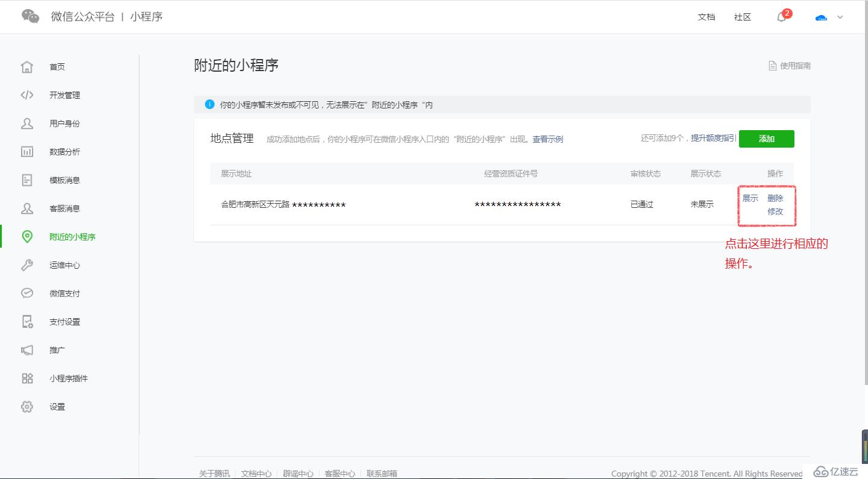Open 微信支付 menu item
The height and width of the screenshot is (479, 868).
point(64,293)
